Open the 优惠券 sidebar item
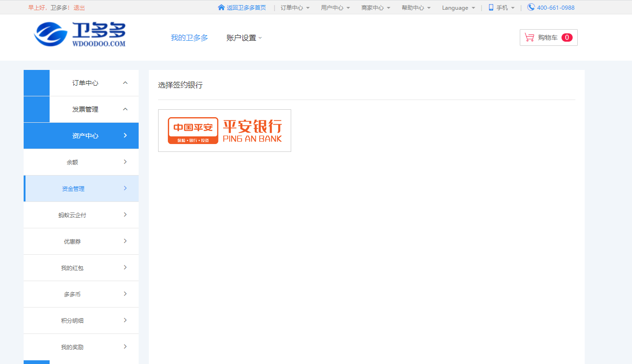This screenshot has height=364, width=632. pyautogui.click(x=81, y=241)
